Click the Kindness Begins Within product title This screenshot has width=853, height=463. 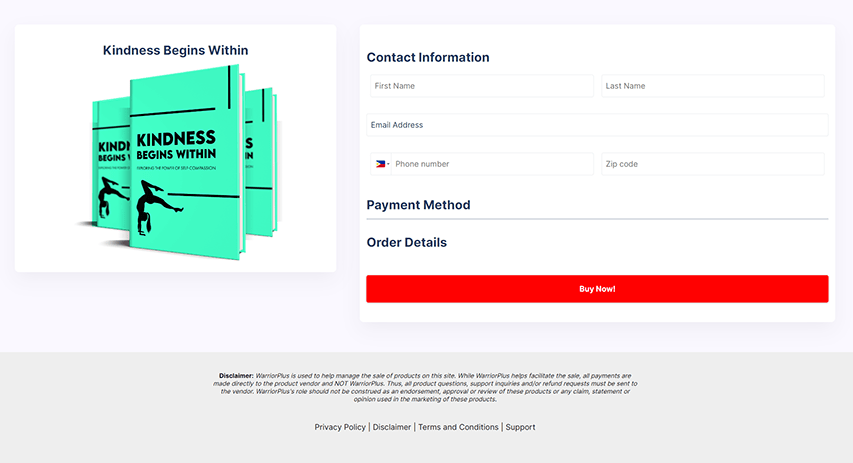point(176,50)
